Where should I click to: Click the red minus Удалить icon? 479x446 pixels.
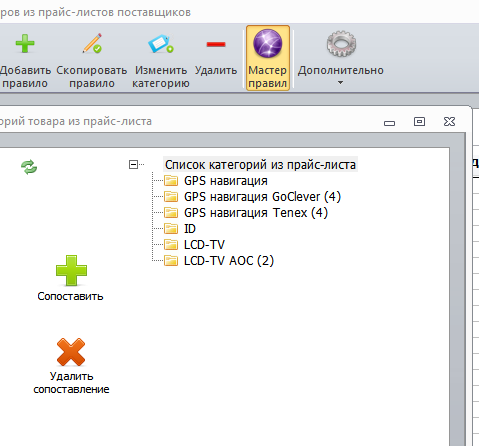coord(216,44)
